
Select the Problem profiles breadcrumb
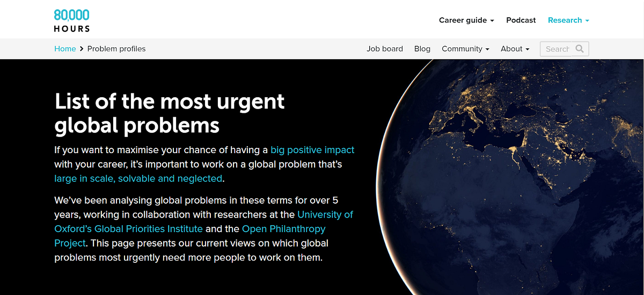pyautogui.click(x=116, y=48)
